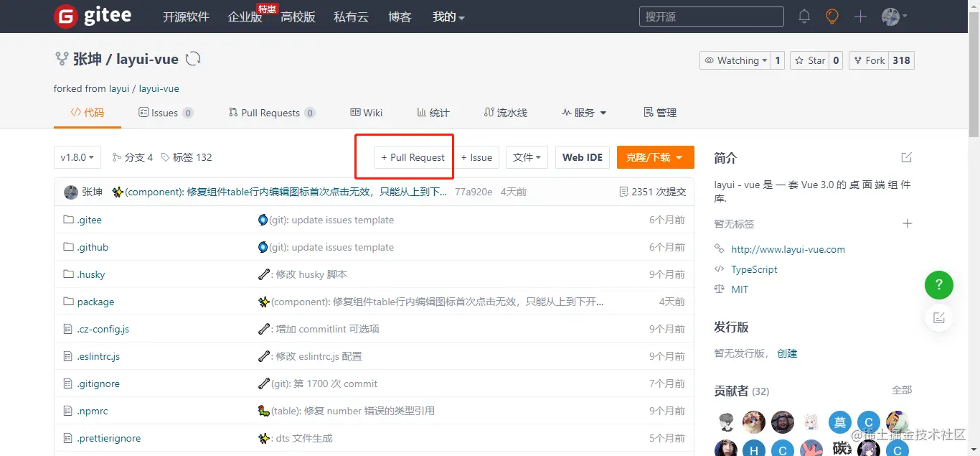Screen dimensions: 980x456
Task: Click the green help question-mark button
Action: click(939, 285)
